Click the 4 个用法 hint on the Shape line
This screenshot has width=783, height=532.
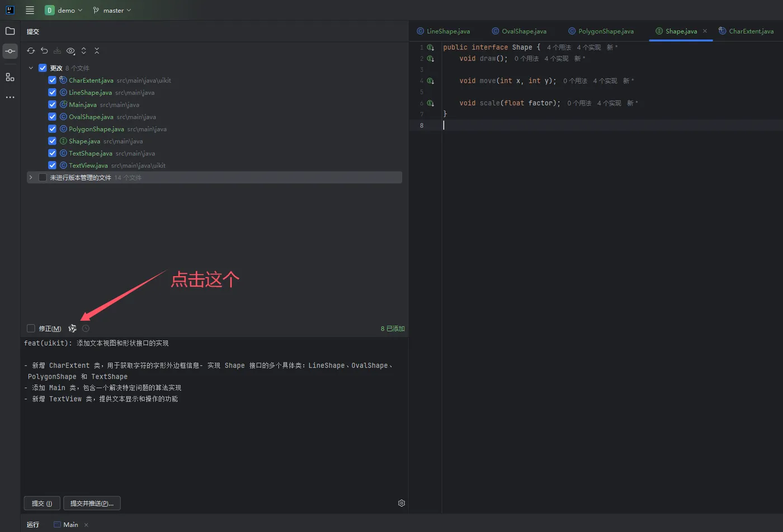tap(559, 47)
